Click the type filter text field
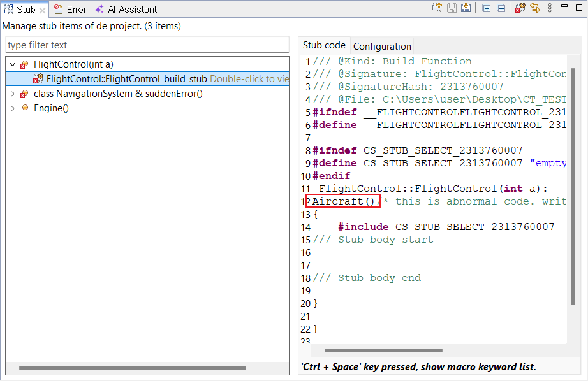This screenshot has height=381, width=588. pos(147,45)
